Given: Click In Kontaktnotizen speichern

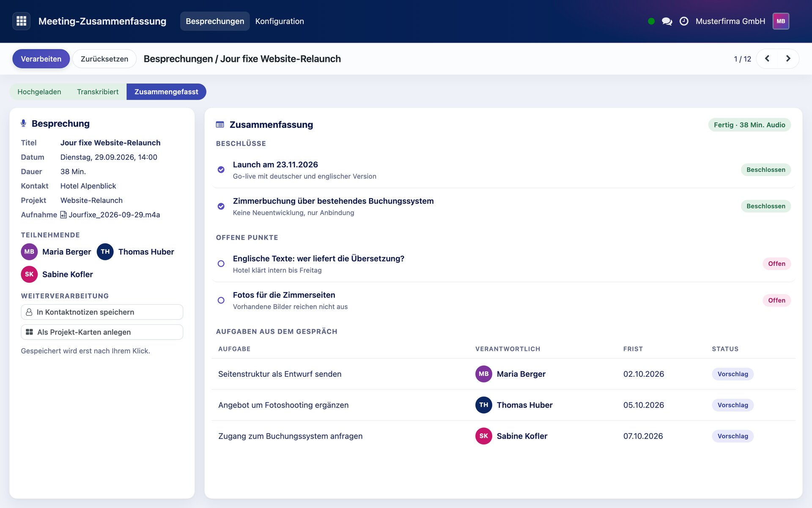Looking at the screenshot, I should click(x=102, y=312).
